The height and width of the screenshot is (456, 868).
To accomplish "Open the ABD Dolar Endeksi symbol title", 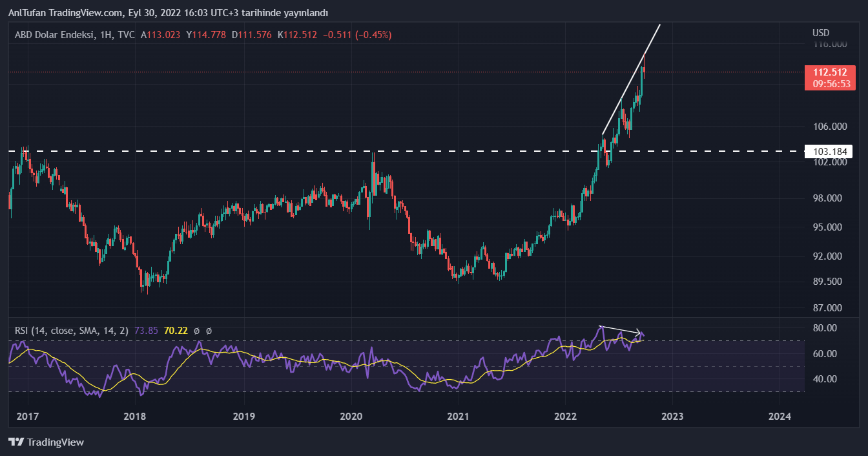I will [x=52, y=35].
